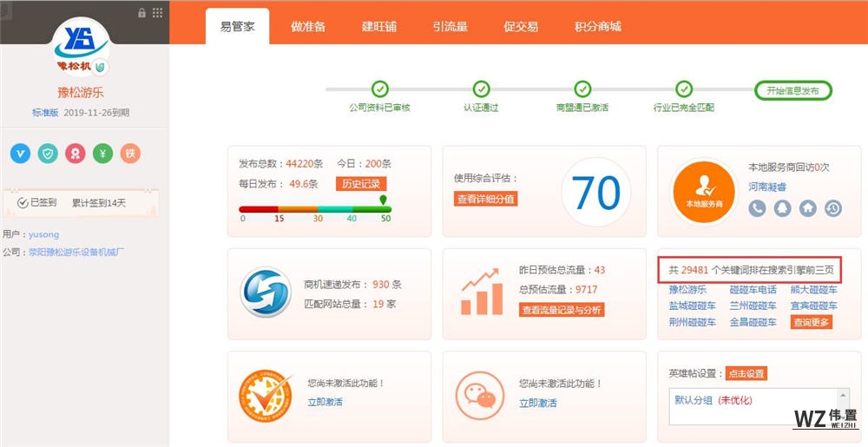The image size is (868, 447).
Task: Open the 宜宾碰碰车 keyword link
Action: click(814, 306)
